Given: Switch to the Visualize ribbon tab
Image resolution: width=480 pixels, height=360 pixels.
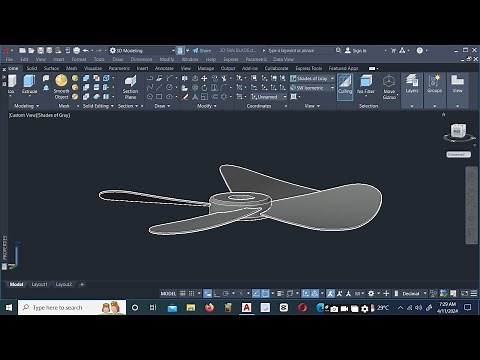Looking at the screenshot, I should (x=93, y=68).
